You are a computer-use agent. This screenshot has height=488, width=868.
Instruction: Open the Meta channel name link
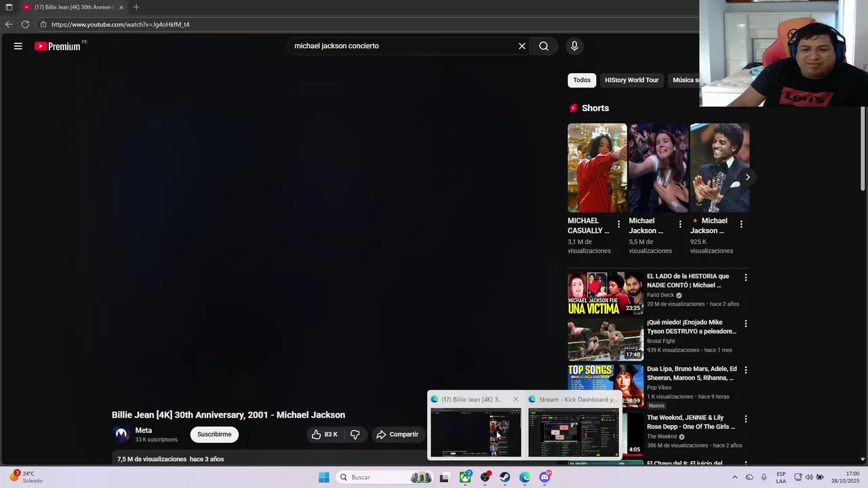click(x=143, y=430)
